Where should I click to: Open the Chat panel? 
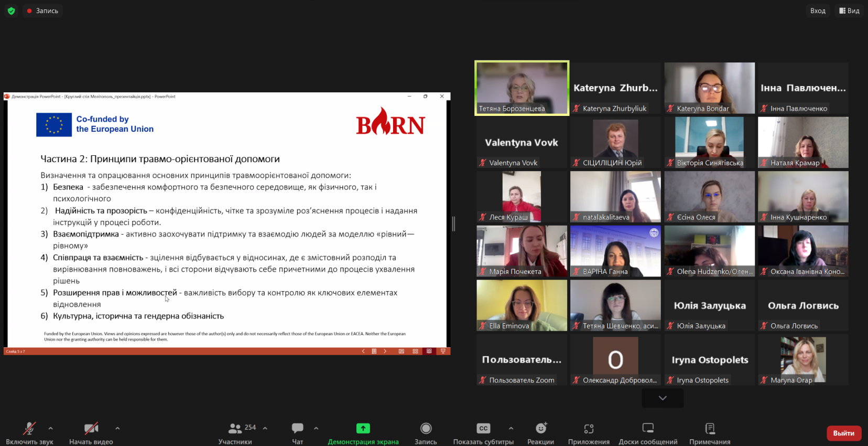pos(298,429)
